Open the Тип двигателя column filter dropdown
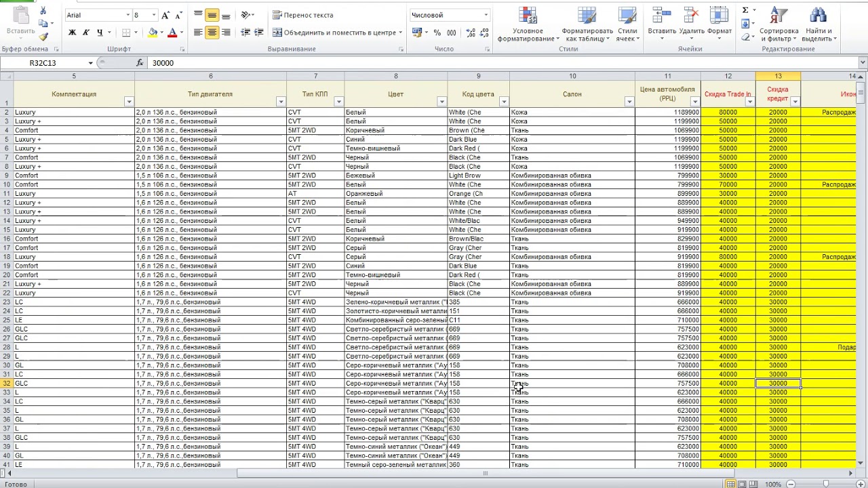Viewport: 868px width, 488px height. tap(281, 102)
